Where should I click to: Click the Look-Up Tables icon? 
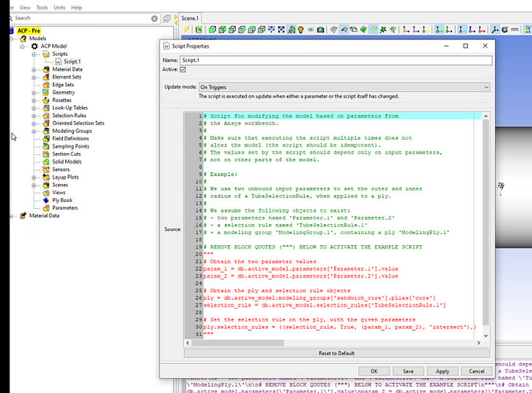pyautogui.click(x=46, y=108)
